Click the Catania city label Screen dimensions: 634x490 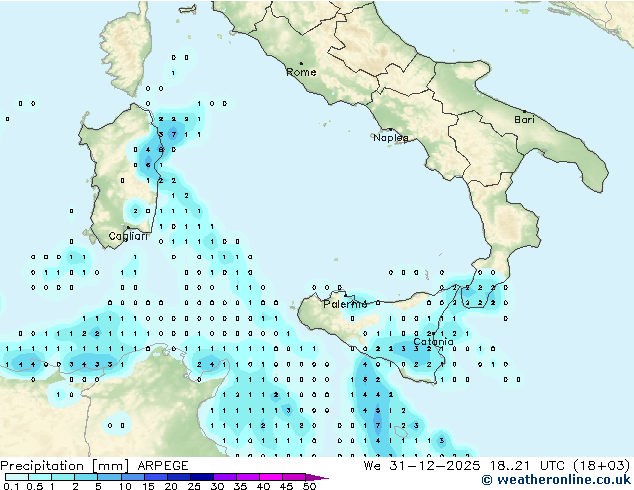point(433,342)
